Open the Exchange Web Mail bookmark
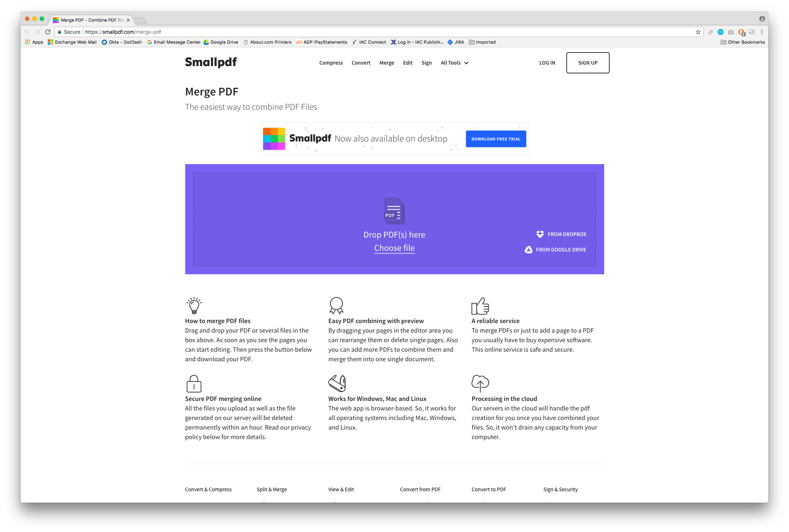The width and height of the screenshot is (789, 532). 72,42
